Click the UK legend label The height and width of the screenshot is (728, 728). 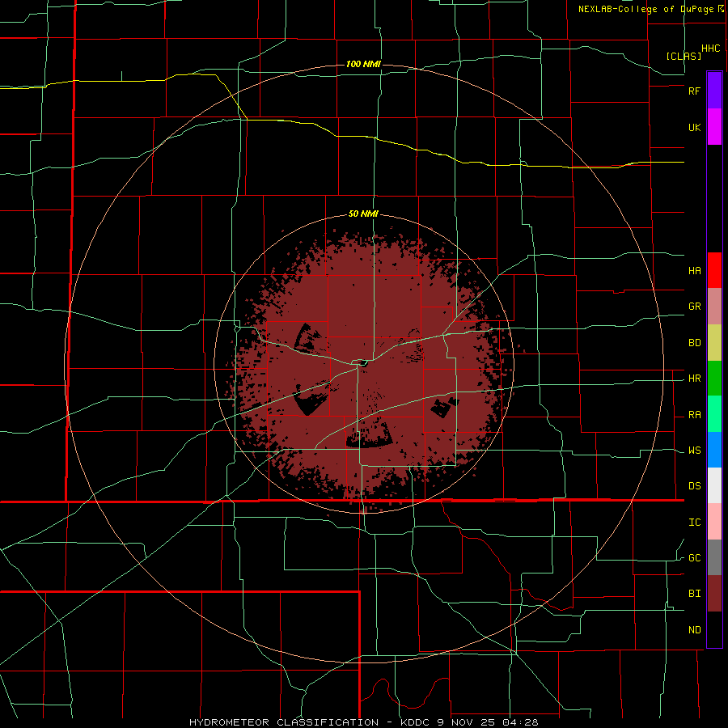click(694, 127)
